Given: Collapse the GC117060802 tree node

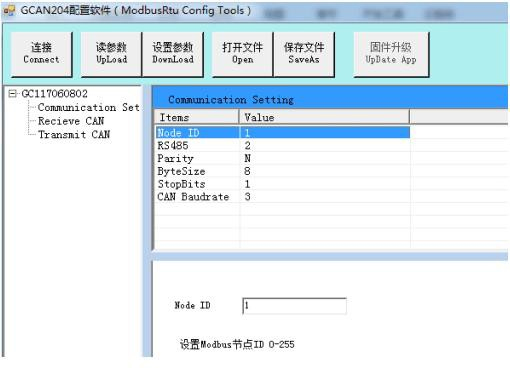Looking at the screenshot, I should [x=12, y=94].
